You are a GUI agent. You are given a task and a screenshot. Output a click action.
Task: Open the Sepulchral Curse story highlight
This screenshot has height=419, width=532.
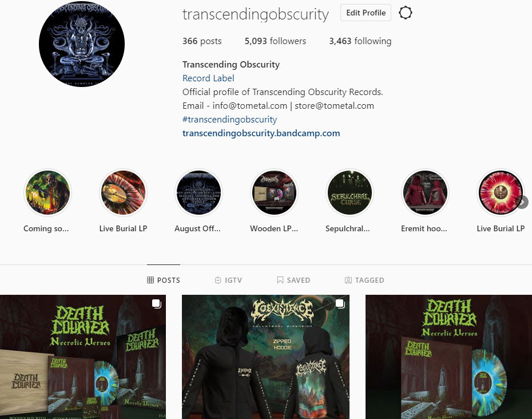(350, 193)
